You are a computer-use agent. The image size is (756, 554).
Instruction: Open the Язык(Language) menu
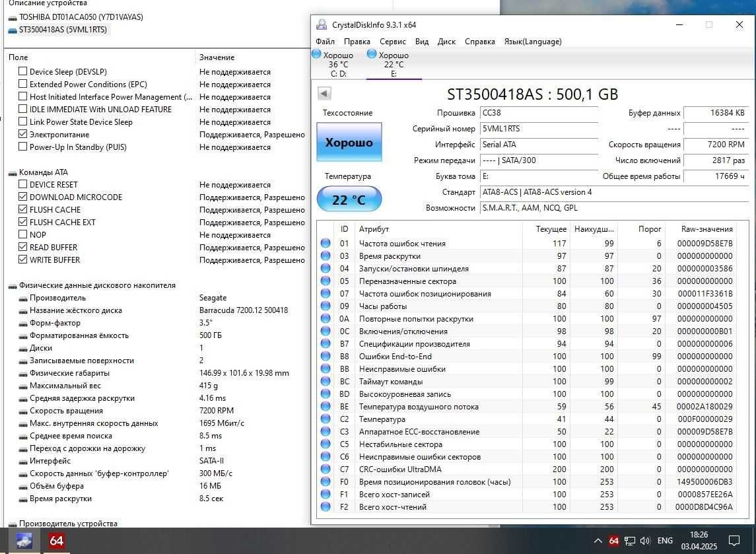(533, 42)
